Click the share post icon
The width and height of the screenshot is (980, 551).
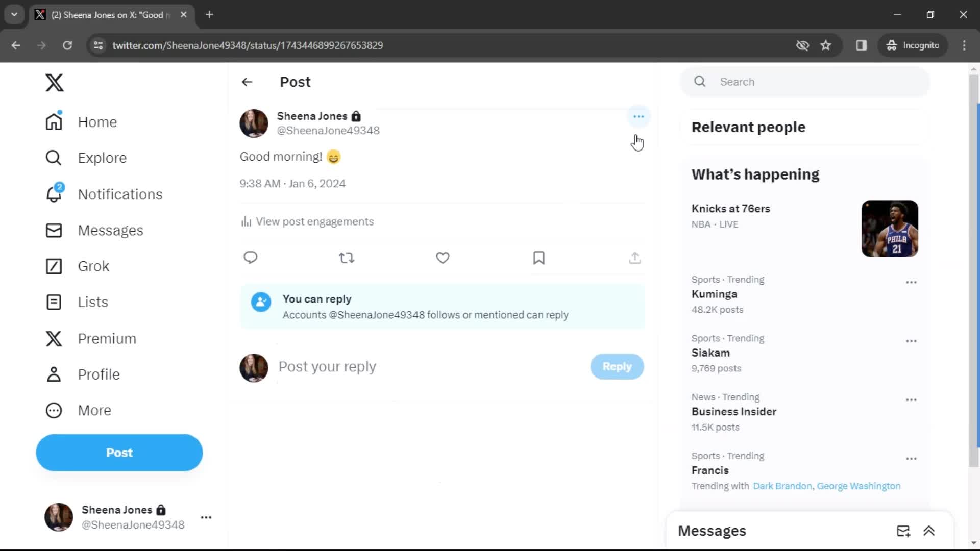pyautogui.click(x=635, y=258)
